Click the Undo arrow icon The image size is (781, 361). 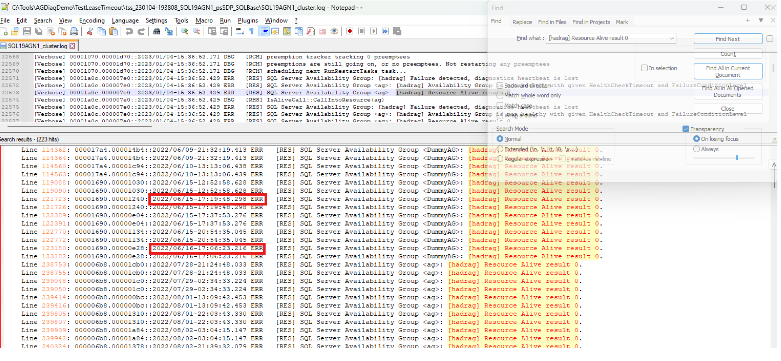tap(129, 31)
